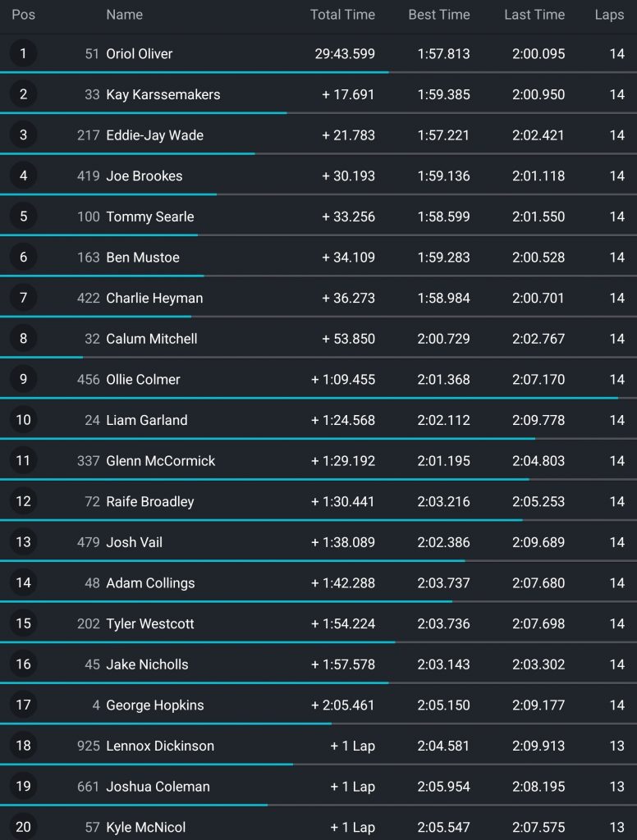Click the Pos column header

[x=24, y=15]
